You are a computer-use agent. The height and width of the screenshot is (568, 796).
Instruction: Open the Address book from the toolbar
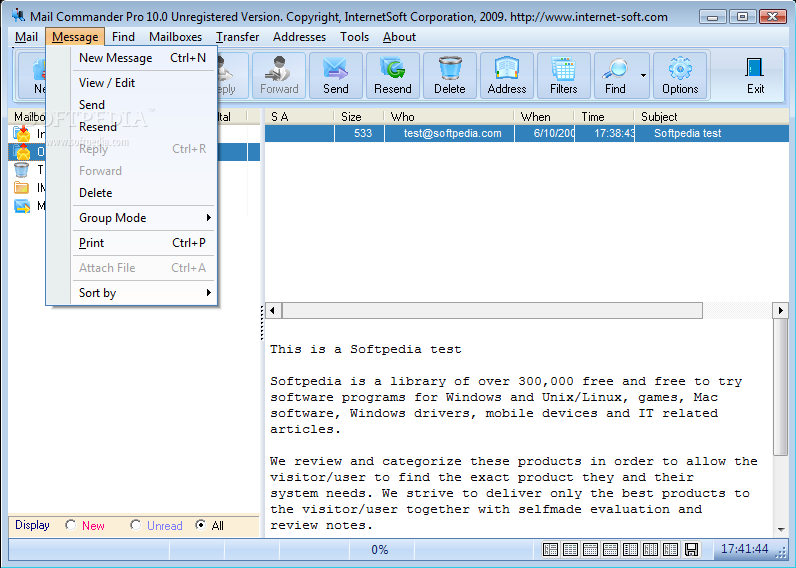pyautogui.click(x=507, y=75)
